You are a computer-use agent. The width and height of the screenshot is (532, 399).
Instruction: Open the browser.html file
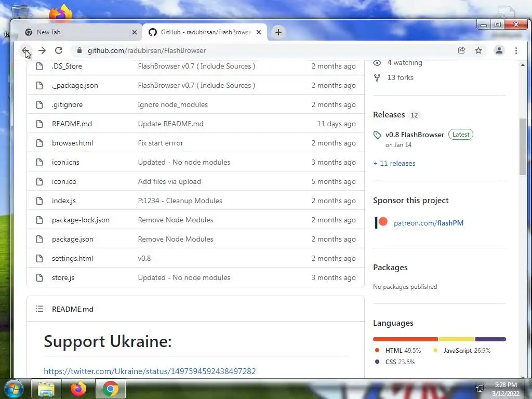click(x=72, y=143)
